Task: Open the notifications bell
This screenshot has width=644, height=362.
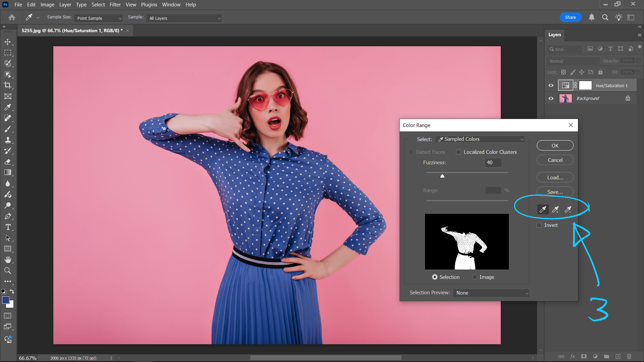Action: point(592,17)
